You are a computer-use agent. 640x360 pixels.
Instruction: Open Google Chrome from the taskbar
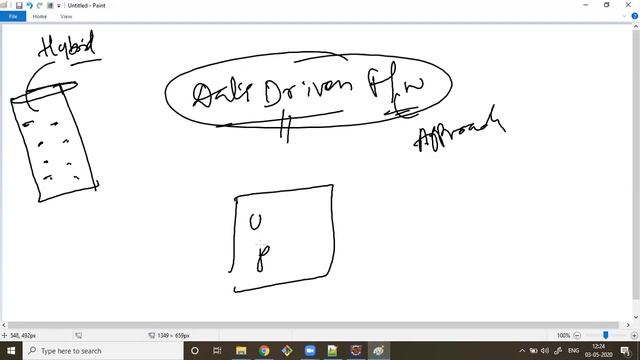[x=264, y=351]
